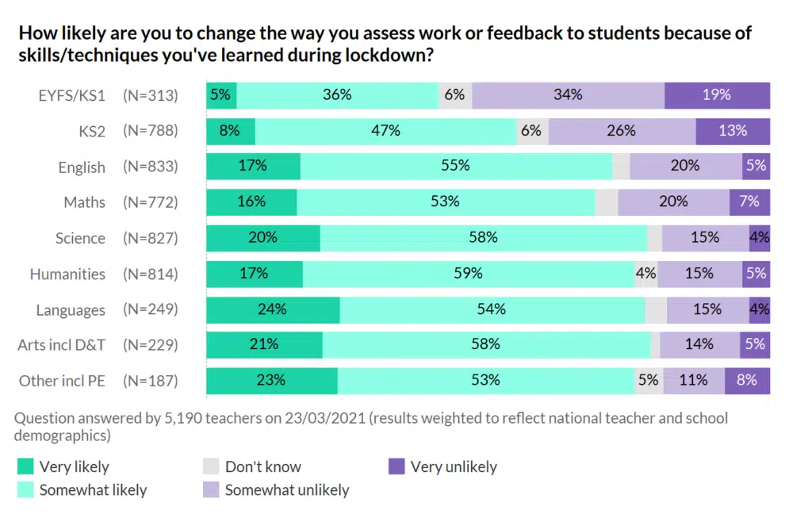Screen dimensions: 812x522
Task: Click the Languages row label
Action: (x=71, y=310)
